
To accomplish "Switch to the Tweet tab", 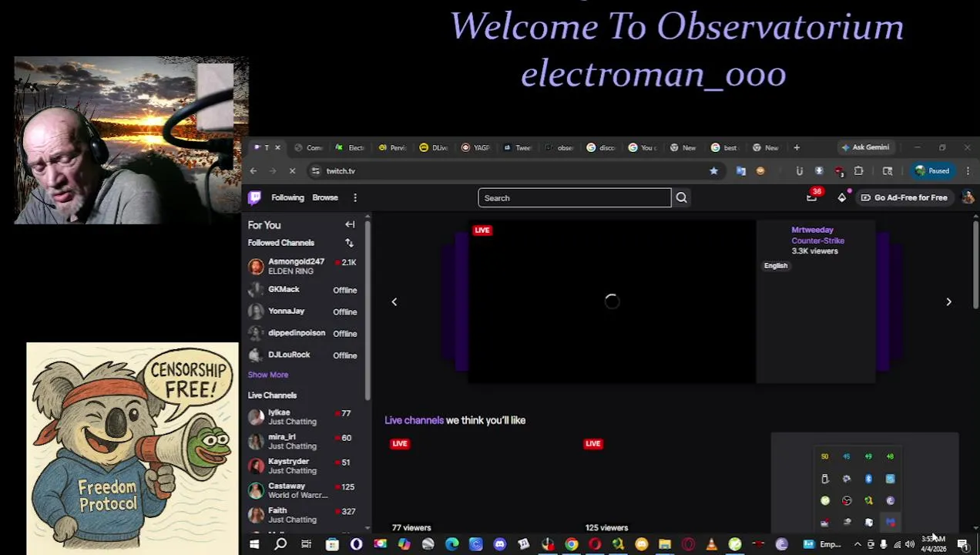I will [517, 147].
